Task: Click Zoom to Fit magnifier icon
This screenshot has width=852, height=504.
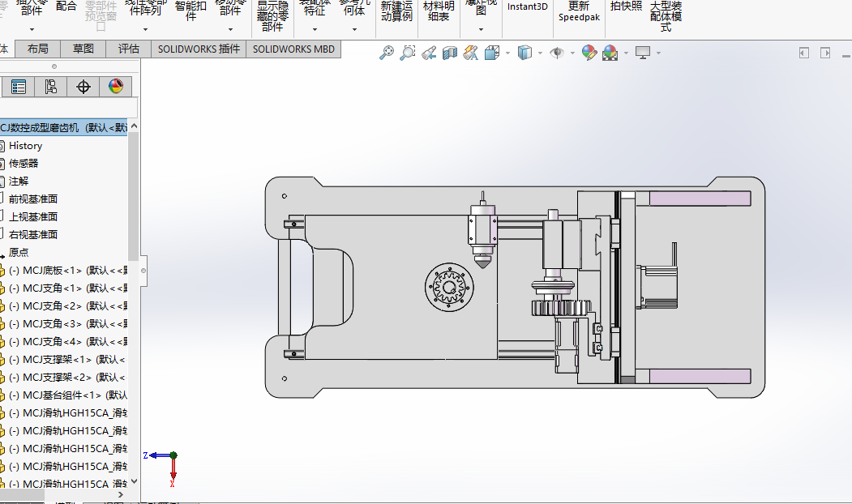Action: coord(387,53)
